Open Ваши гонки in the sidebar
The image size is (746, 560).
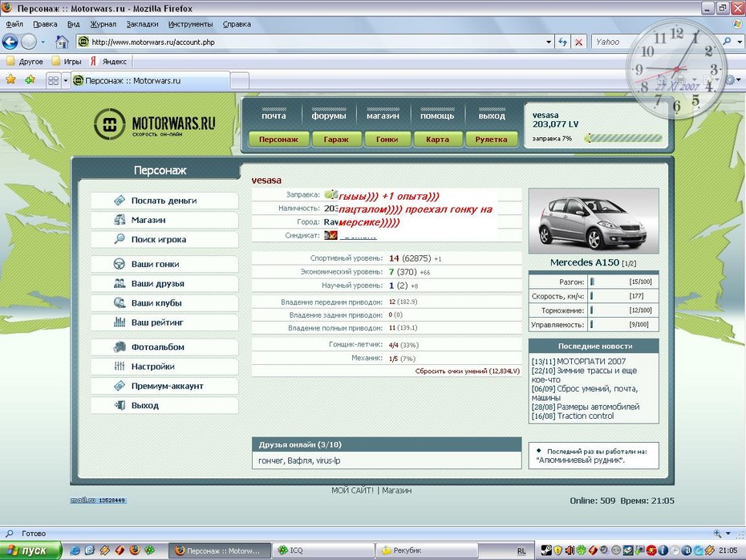click(164, 264)
